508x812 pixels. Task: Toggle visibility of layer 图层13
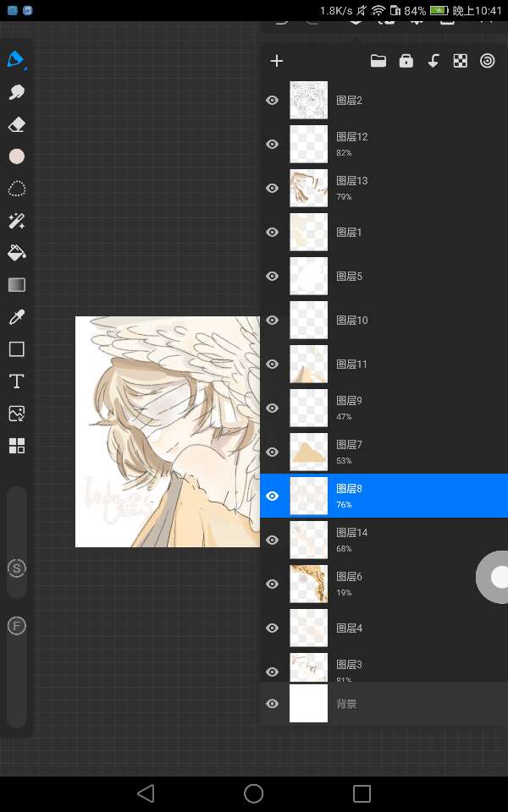click(272, 189)
